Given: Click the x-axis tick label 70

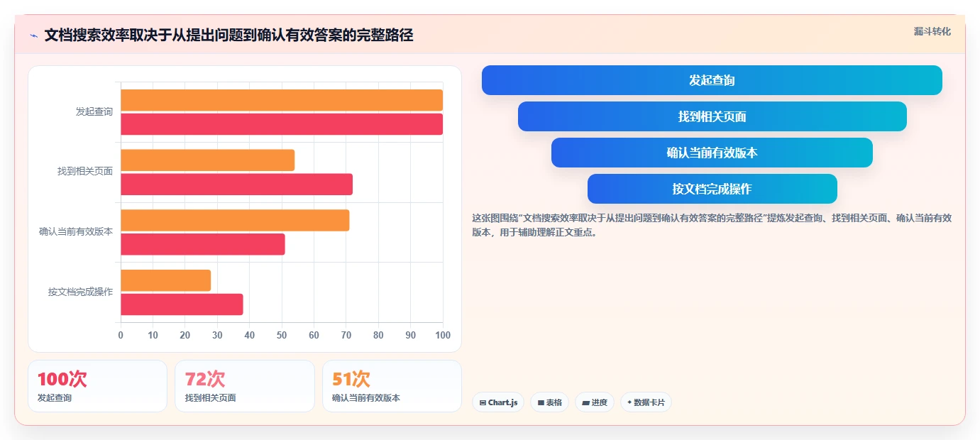Looking at the screenshot, I should click(x=346, y=335).
